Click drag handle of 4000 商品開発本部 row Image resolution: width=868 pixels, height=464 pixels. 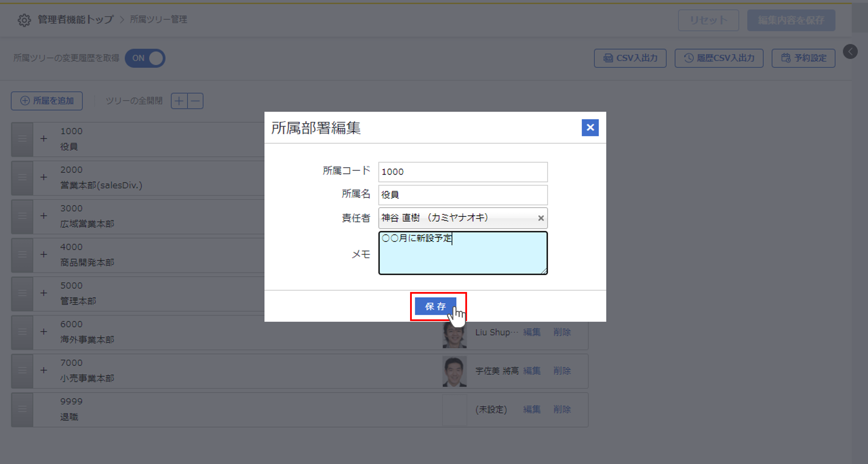point(22,255)
